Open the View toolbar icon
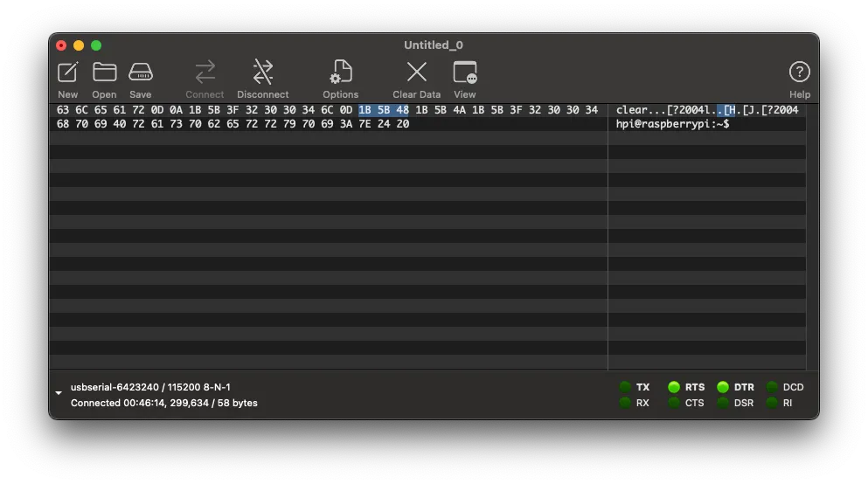 pos(465,73)
